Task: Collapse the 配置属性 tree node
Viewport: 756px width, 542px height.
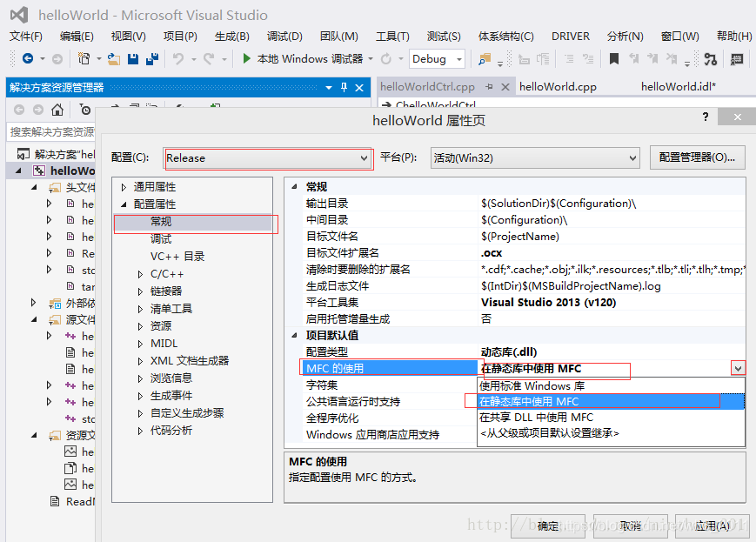Action: coord(124,204)
